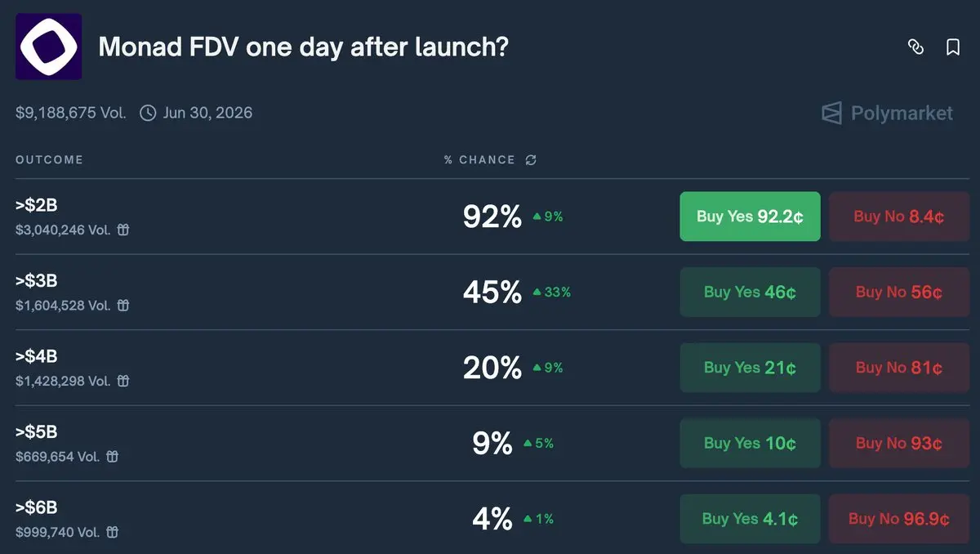Open the Polymarket logo link
The width and height of the screenshot is (980, 554).
887,113
